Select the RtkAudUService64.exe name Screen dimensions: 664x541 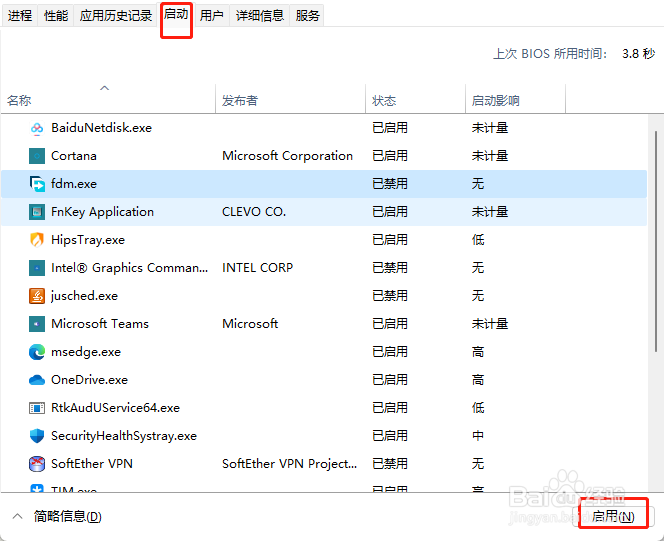pos(116,408)
